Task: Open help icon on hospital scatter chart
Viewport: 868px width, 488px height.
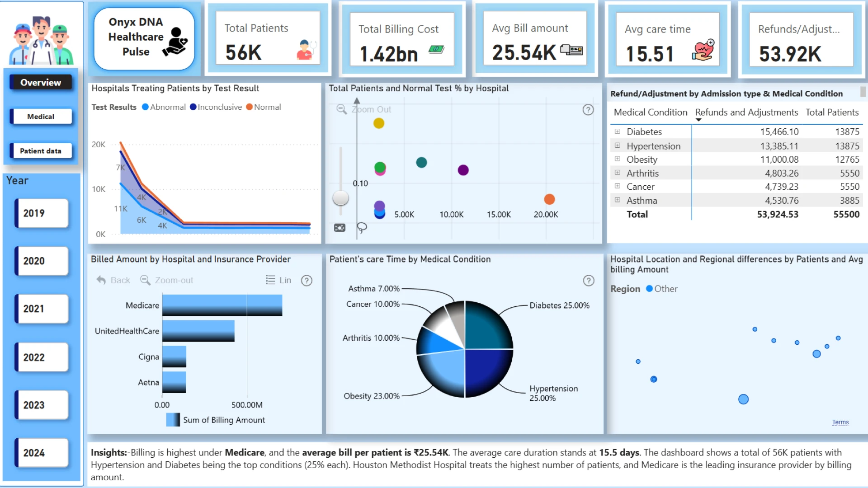Action: click(x=588, y=110)
